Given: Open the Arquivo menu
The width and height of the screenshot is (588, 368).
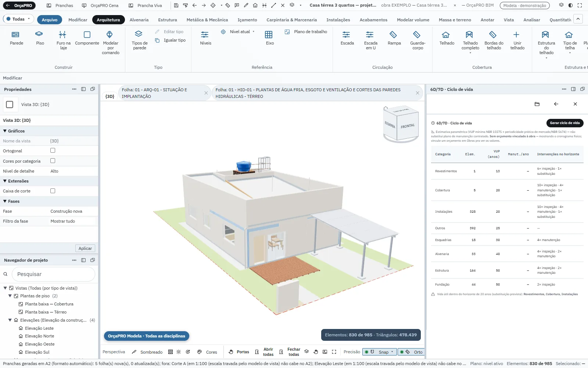Looking at the screenshot, I should point(49,20).
